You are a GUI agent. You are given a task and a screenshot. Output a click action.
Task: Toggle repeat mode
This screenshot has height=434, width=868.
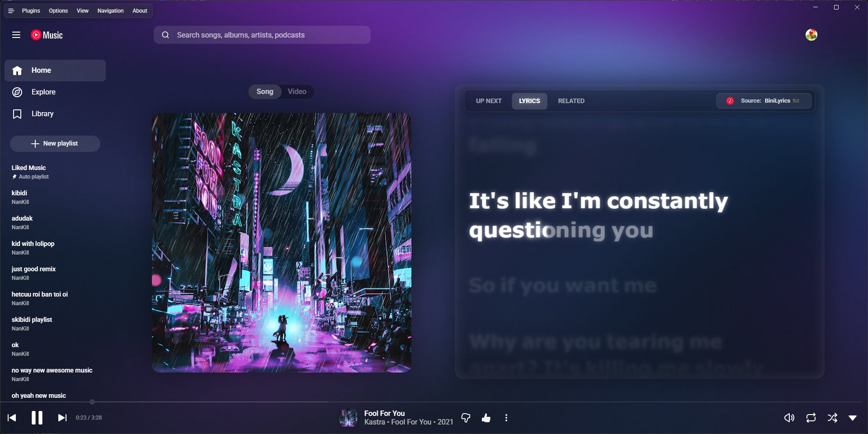tap(811, 418)
